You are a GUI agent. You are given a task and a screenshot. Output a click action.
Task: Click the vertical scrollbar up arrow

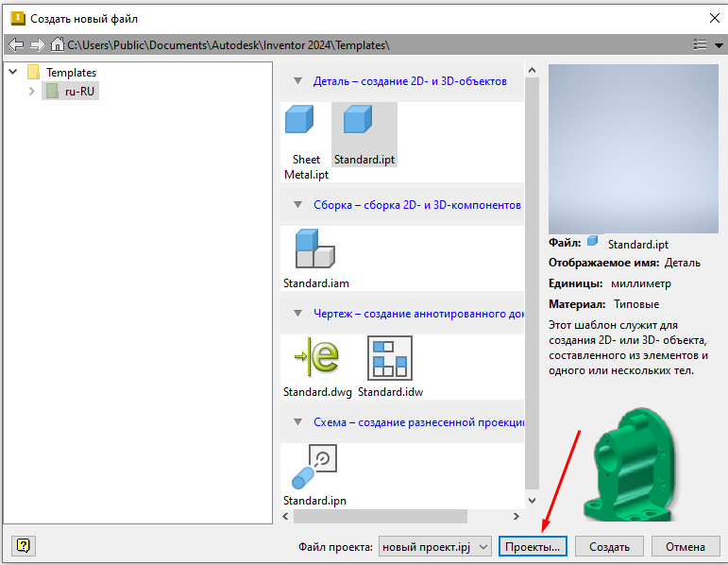pyautogui.click(x=532, y=70)
